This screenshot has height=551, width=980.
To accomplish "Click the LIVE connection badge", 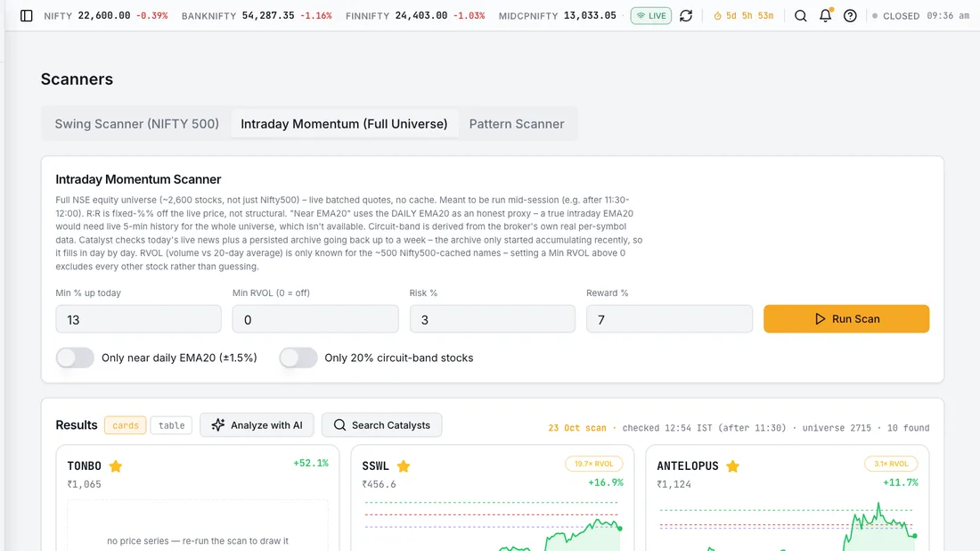I will tap(650, 16).
